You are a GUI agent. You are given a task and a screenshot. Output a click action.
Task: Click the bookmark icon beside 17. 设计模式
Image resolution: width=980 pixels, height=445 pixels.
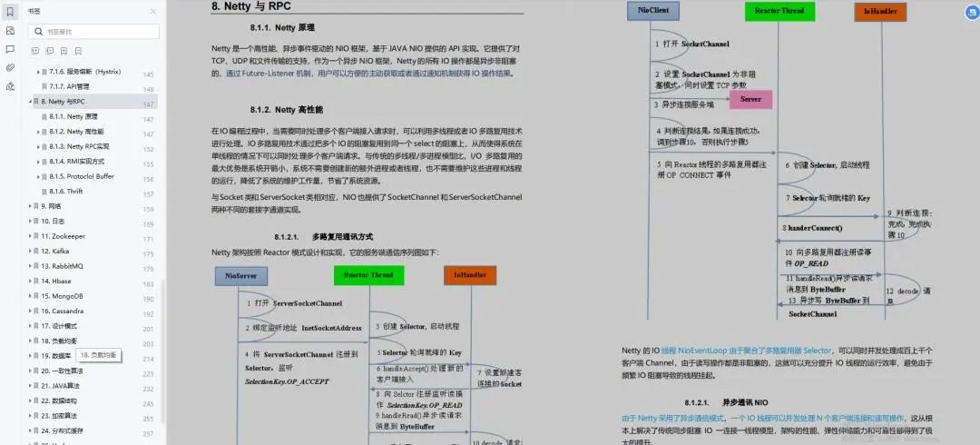coord(36,325)
